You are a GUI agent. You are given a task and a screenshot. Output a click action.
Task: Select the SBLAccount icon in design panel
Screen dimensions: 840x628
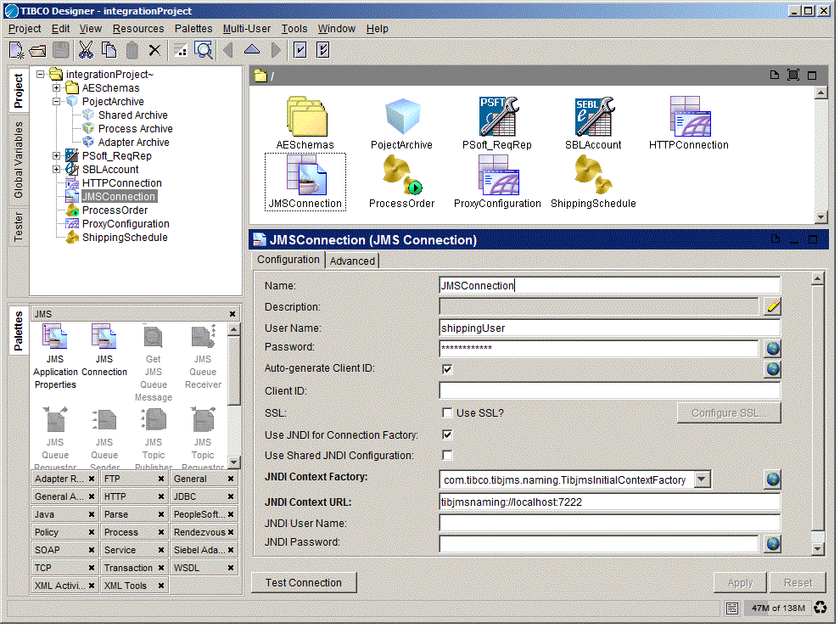click(593, 117)
